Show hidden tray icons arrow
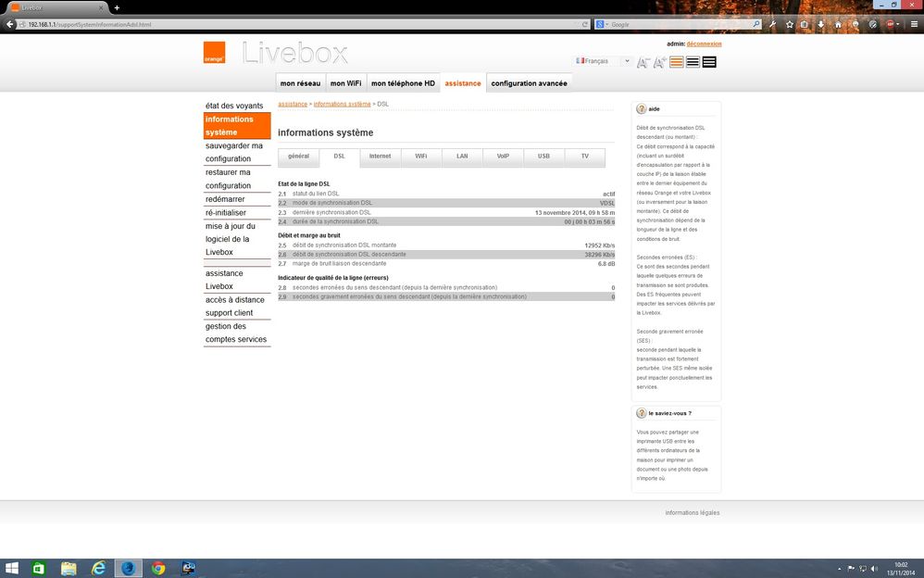924x578 pixels. (839, 569)
